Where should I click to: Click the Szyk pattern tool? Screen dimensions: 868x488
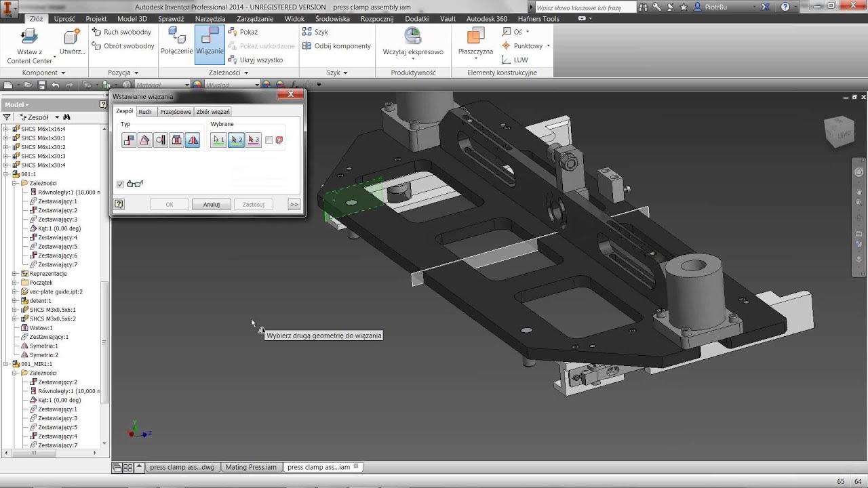click(315, 32)
